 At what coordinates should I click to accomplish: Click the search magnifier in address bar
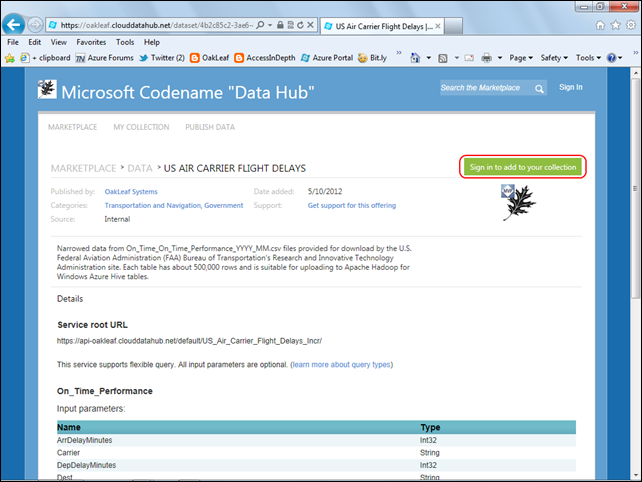260,25
